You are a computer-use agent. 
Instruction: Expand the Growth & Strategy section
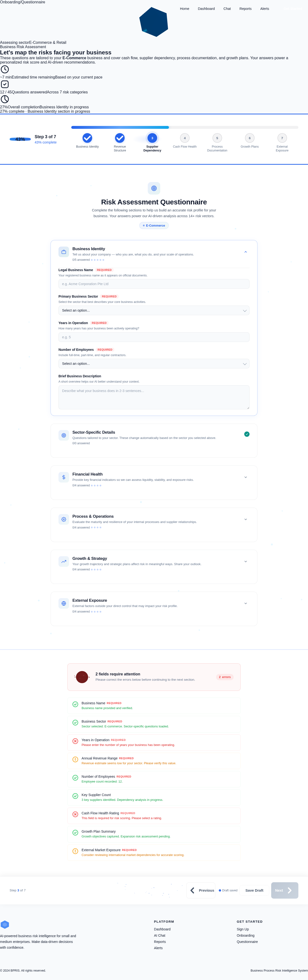(x=246, y=562)
